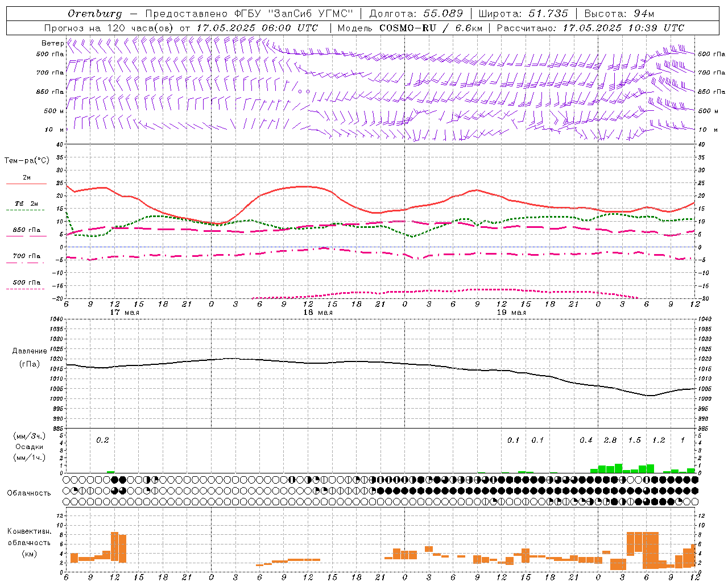The image size is (728, 582).
Task: Click the date label "17 мая"
Action: point(125,313)
